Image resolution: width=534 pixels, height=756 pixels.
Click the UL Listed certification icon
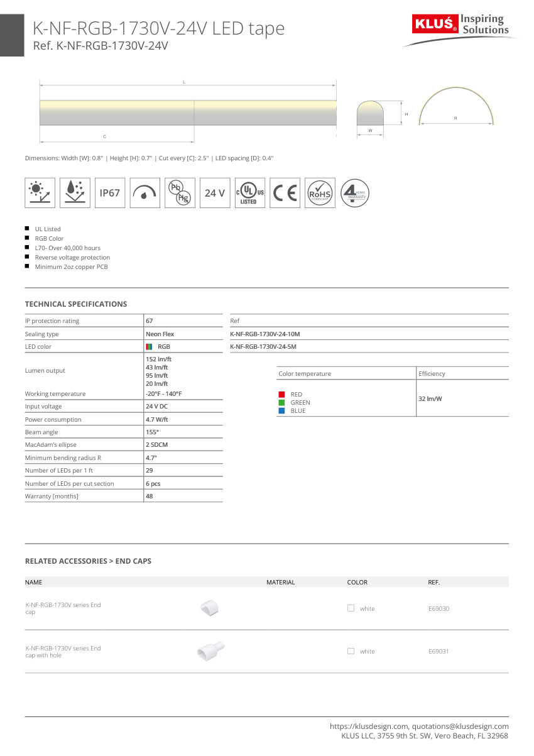click(x=250, y=193)
